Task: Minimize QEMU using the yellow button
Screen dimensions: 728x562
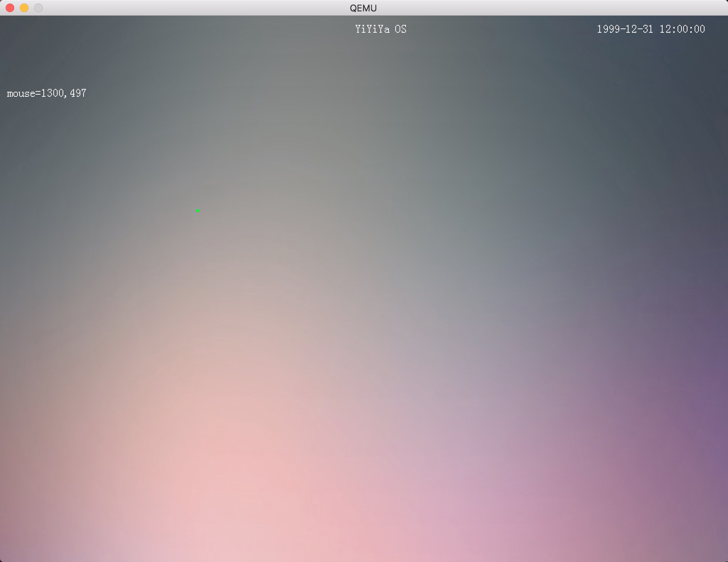Action: (24, 8)
